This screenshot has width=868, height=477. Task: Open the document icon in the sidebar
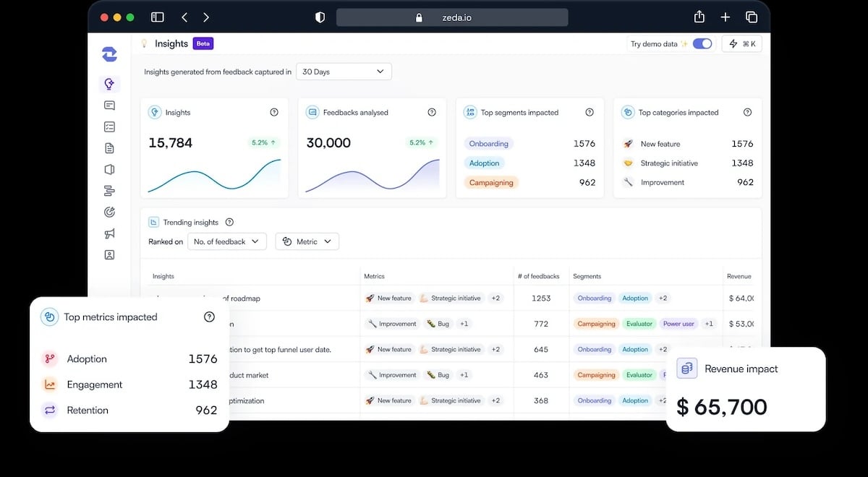click(x=109, y=147)
